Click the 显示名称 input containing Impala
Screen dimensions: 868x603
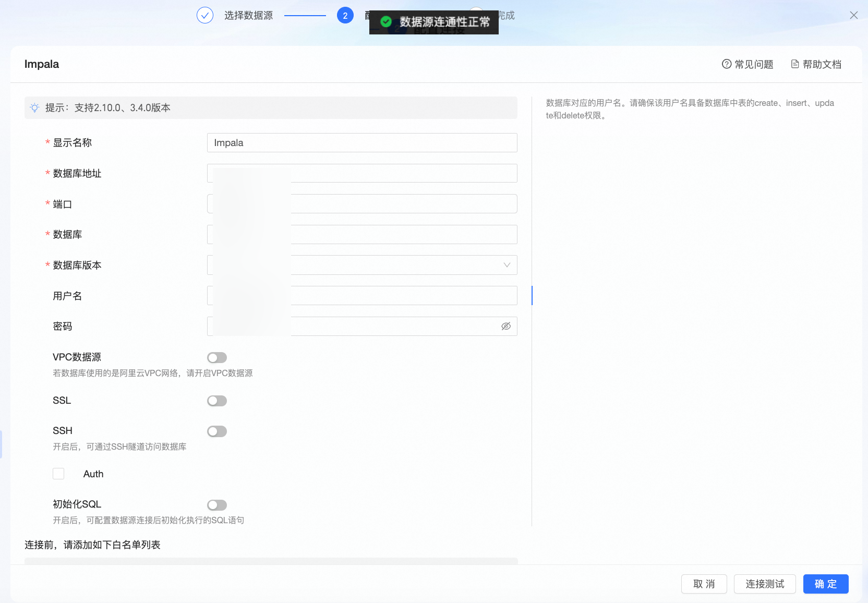pos(362,143)
